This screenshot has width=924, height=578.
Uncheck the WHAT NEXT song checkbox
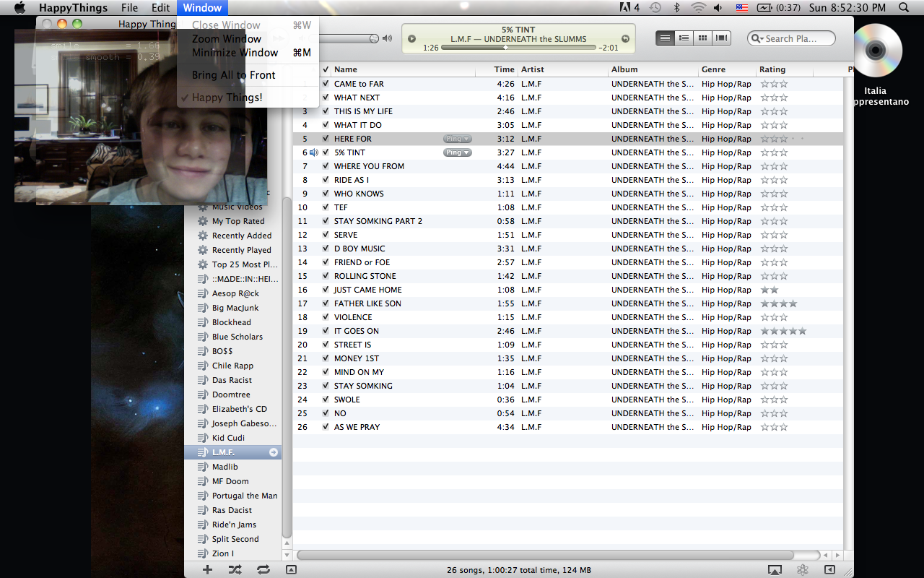326,98
